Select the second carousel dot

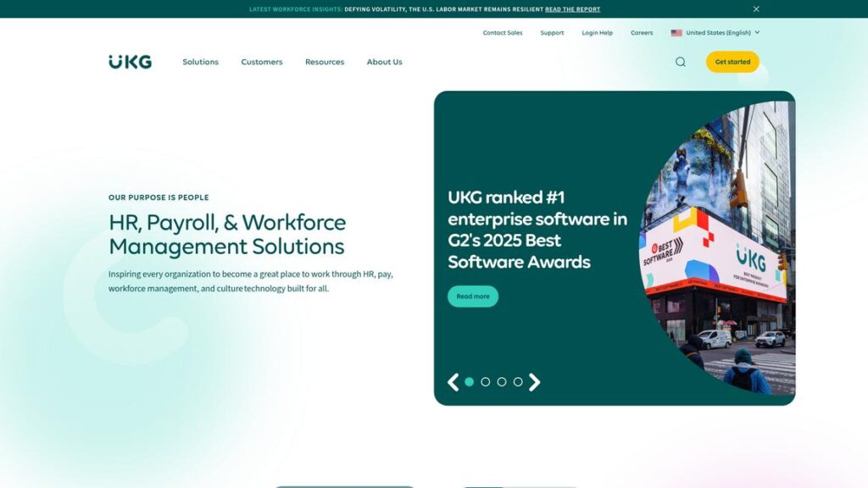click(486, 382)
